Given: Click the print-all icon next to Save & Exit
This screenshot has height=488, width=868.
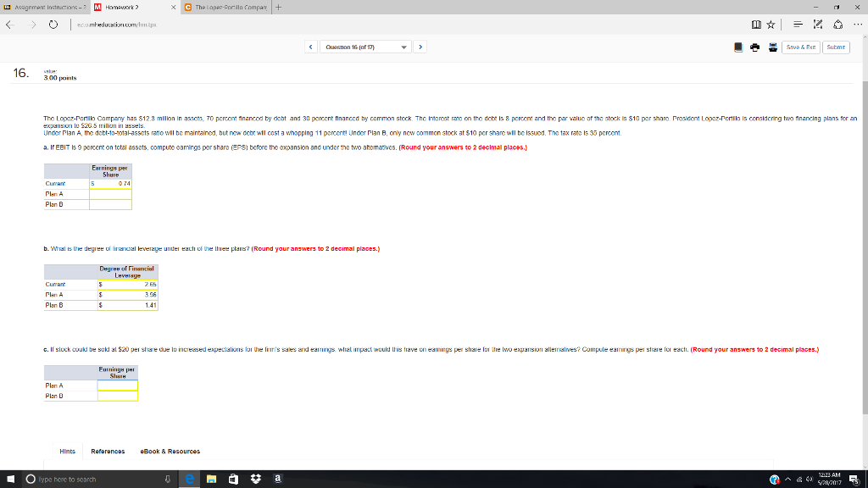Looking at the screenshot, I should click(773, 47).
